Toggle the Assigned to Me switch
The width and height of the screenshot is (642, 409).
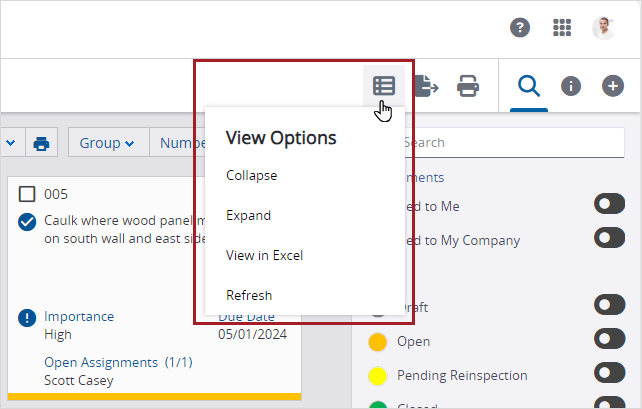click(609, 205)
